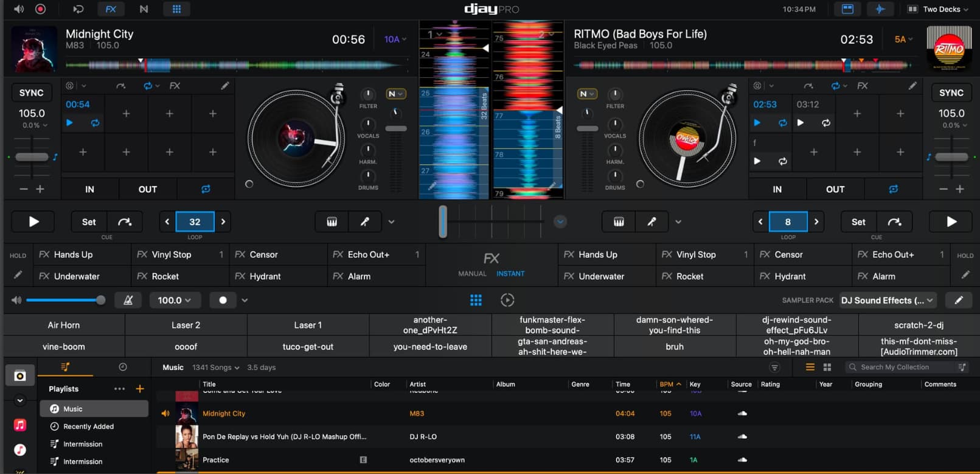Click the left deck mixer faders icon

(x=332, y=221)
